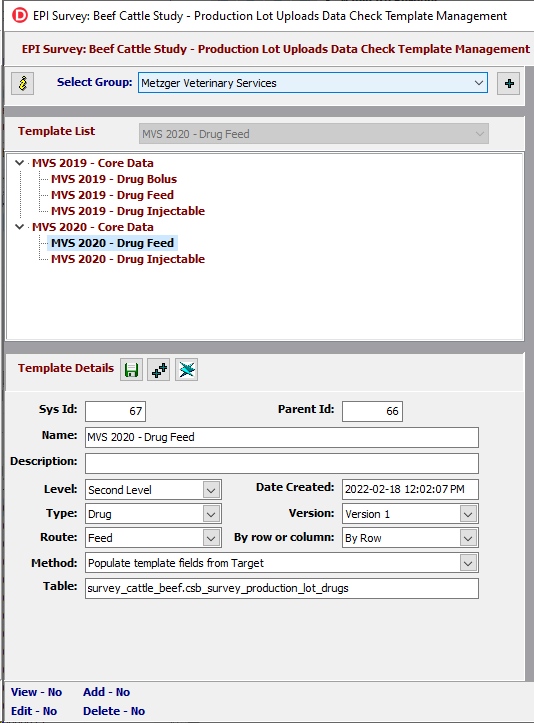Click the green plus icon beside Select Group
Image resolution: width=534 pixels, height=723 pixels.
509,83
